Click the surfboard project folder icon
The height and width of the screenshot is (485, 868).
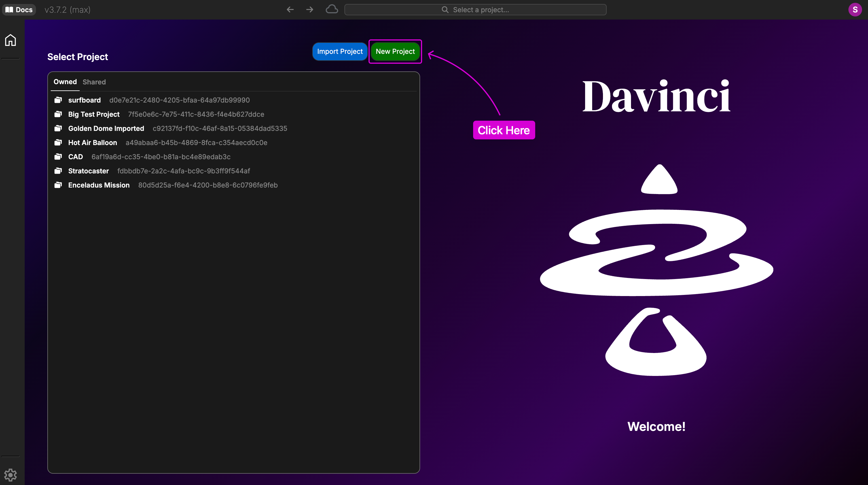coord(58,100)
